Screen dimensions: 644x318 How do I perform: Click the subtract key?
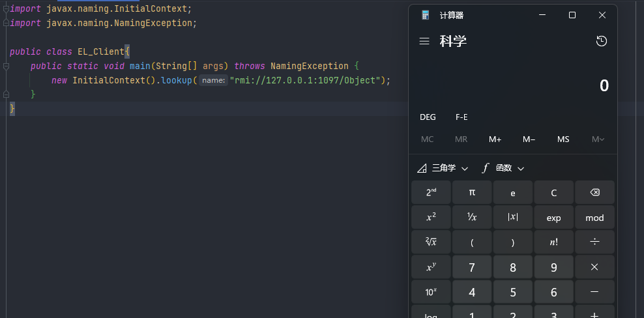[594, 292]
